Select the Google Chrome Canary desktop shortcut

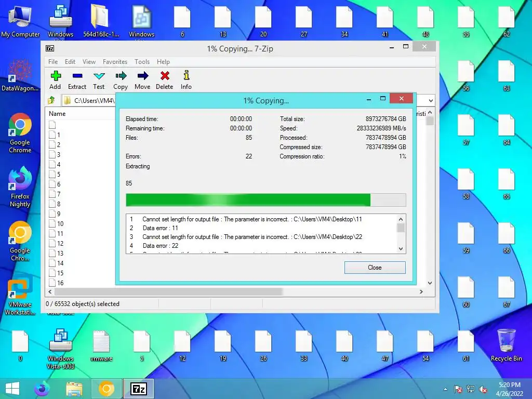point(20,241)
